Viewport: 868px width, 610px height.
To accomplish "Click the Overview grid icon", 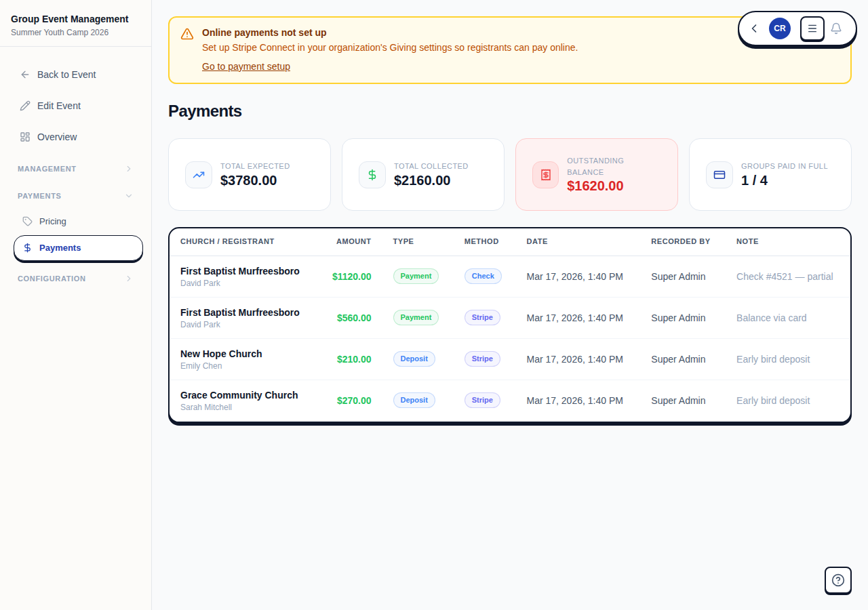I will pos(26,137).
